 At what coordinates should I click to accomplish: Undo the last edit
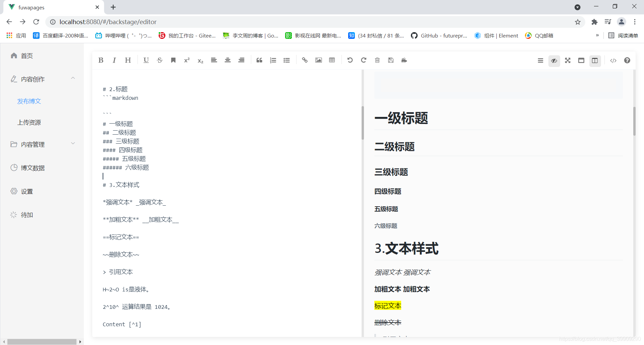pos(350,60)
